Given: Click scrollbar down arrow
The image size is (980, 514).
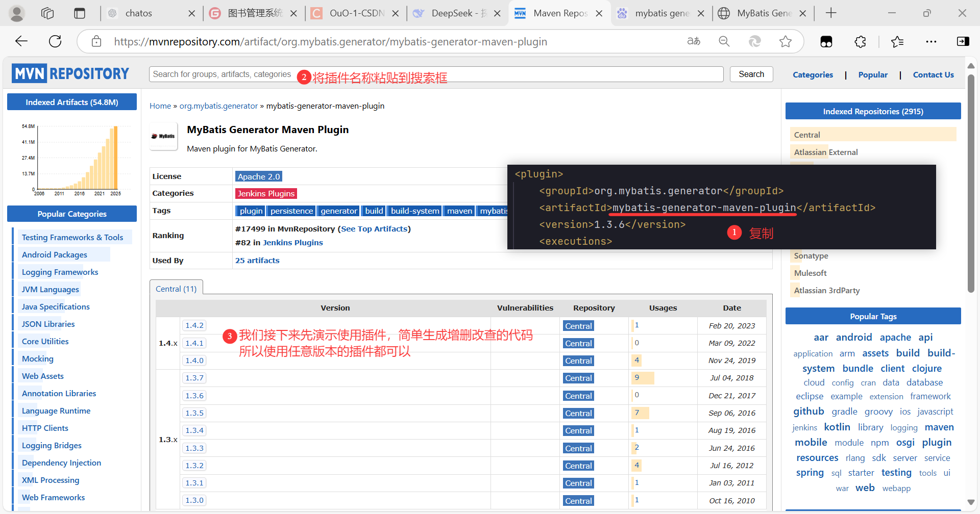Looking at the screenshot, I should click(971, 502).
